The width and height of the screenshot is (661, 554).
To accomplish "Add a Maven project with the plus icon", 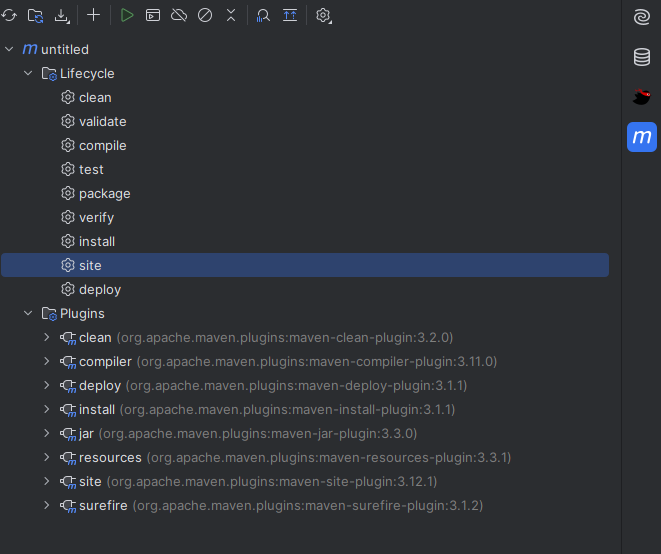I will (x=94, y=15).
